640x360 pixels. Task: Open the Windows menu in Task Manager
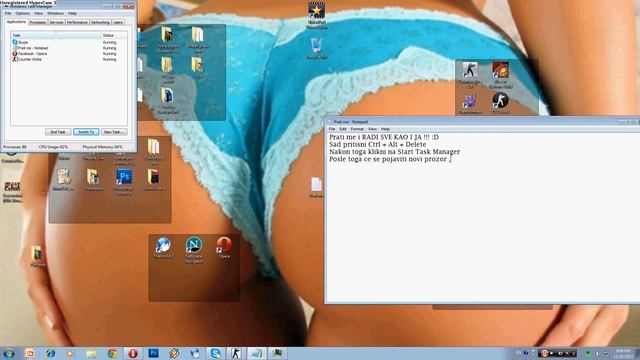pyautogui.click(x=56, y=13)
